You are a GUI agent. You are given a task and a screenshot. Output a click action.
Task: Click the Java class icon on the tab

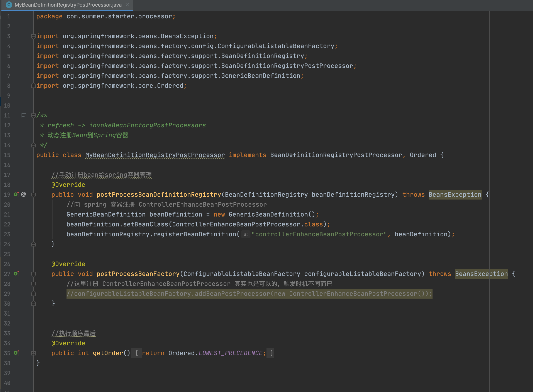pyautogui.click(x=8, y=5)
